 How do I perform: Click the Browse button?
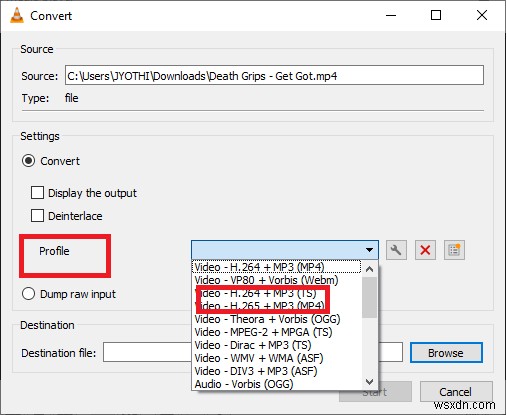446,353
